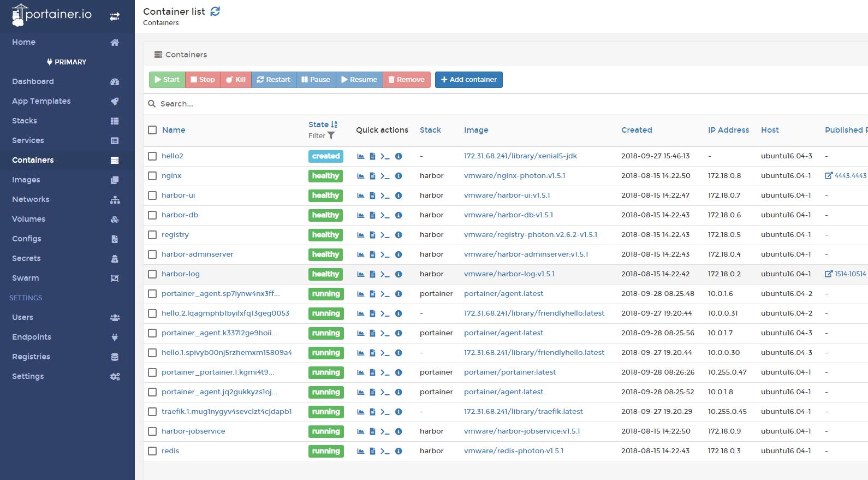The image size is (868, 480).
Task: Open stats icon for hello2 container
Action: [x=361, y=156]
